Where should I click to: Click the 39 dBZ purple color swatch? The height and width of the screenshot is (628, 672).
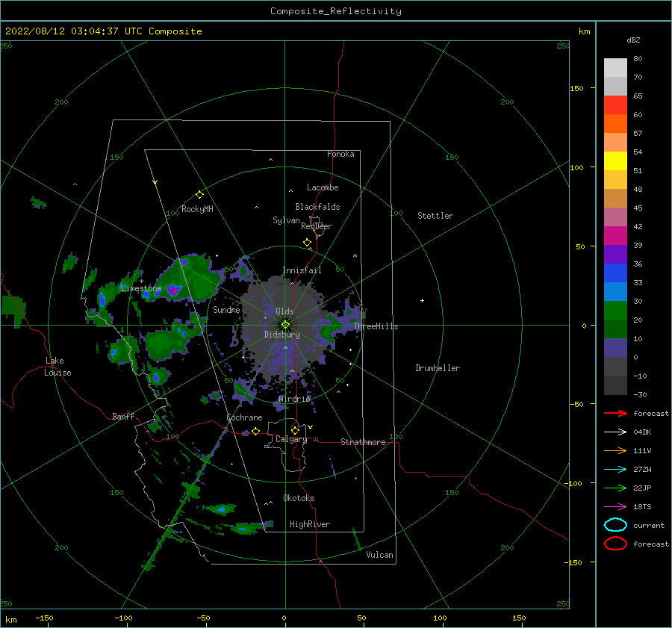pos(615,254)
